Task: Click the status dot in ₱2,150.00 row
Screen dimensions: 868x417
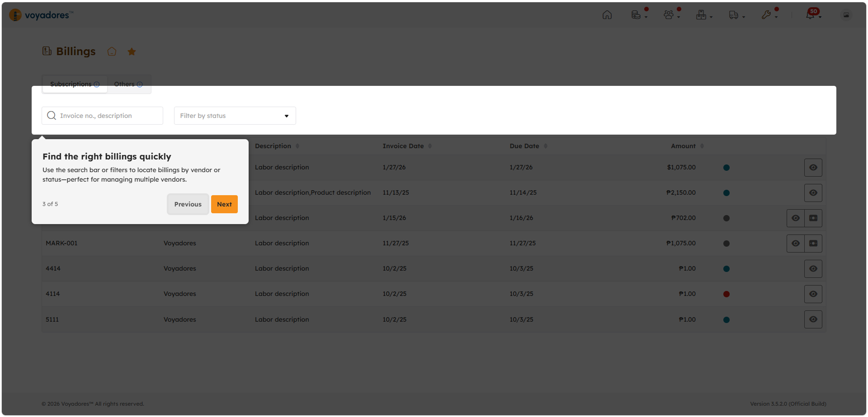Action: pyautogui.click(x=726, y=193)
